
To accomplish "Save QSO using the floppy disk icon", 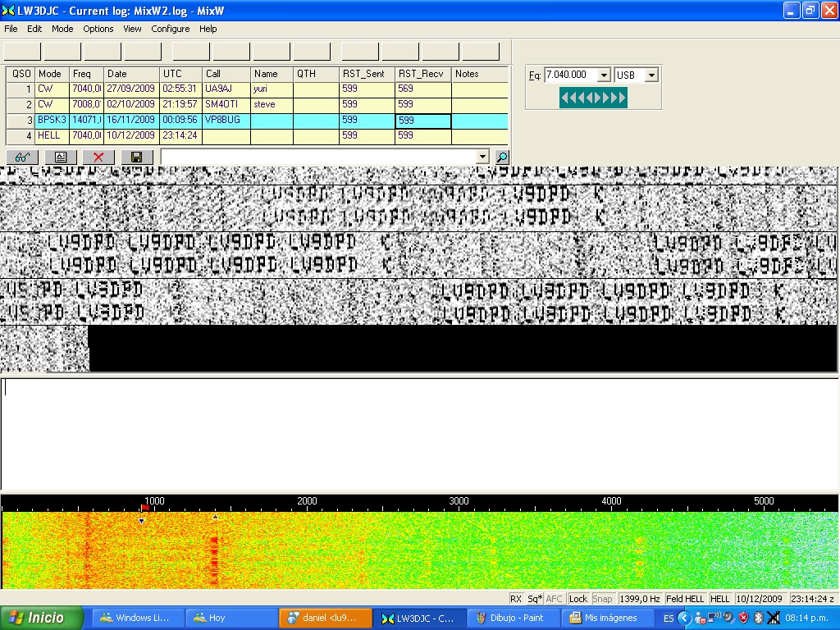I will (x=137, y=157).
